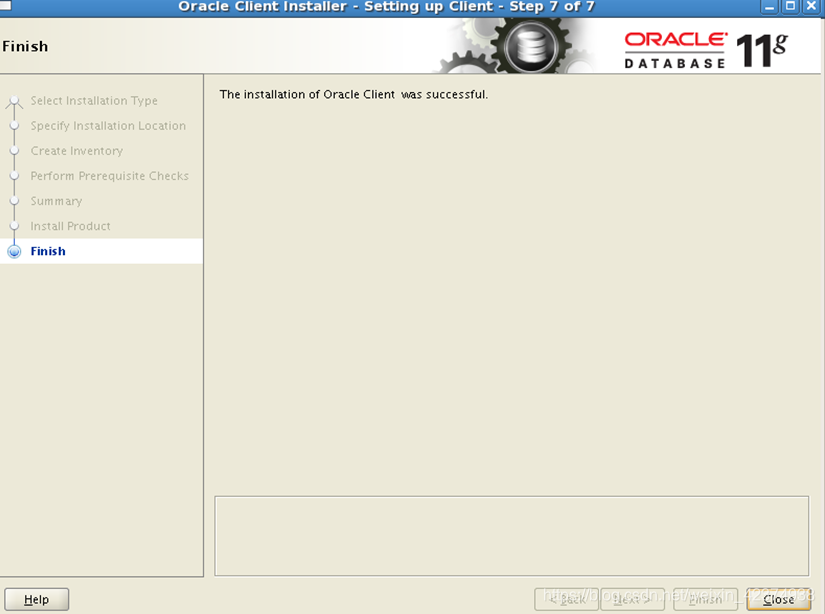Click the disabled Next button
The image size is (825, 614).
(632, 599)
